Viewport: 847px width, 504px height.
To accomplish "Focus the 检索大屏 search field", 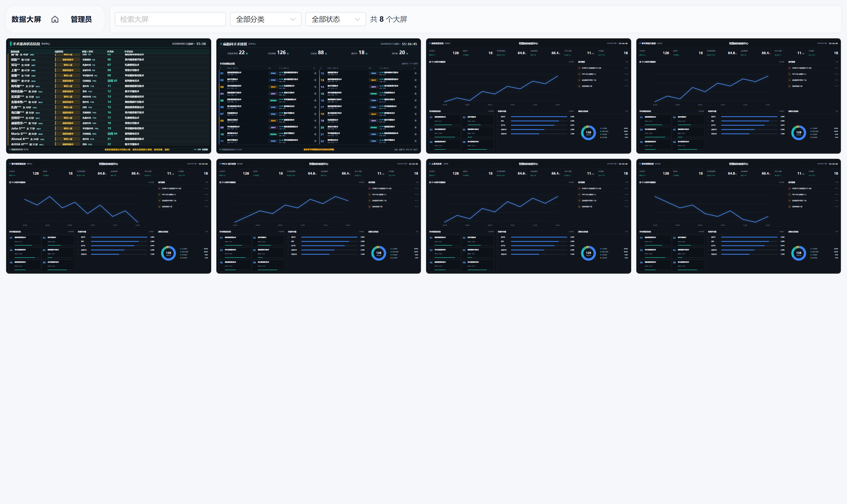I will 170,19.
